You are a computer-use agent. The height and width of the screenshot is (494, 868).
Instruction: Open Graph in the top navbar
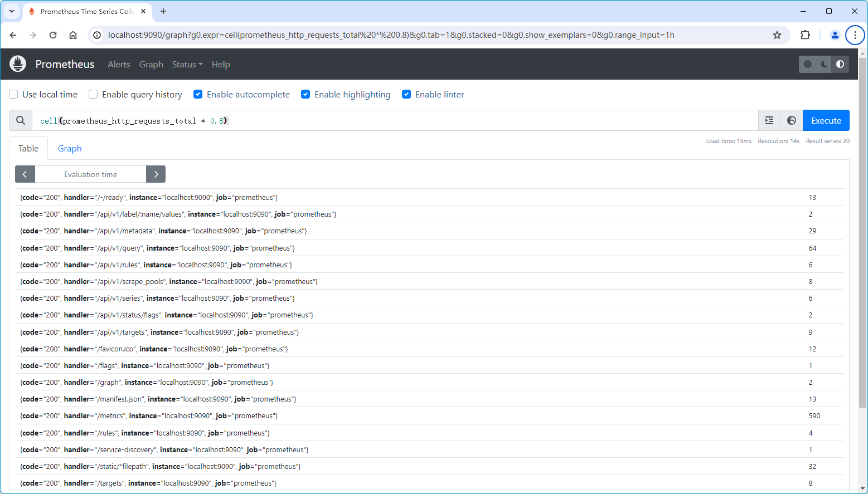click(151, 65)
